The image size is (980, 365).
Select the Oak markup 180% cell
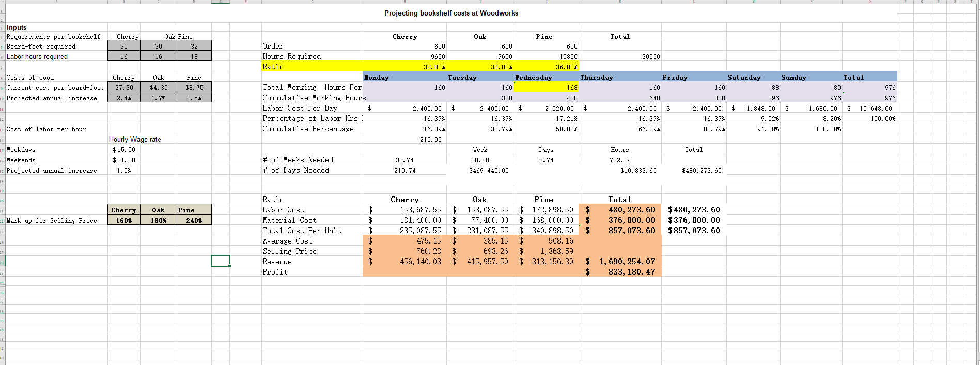coord(159,220)
